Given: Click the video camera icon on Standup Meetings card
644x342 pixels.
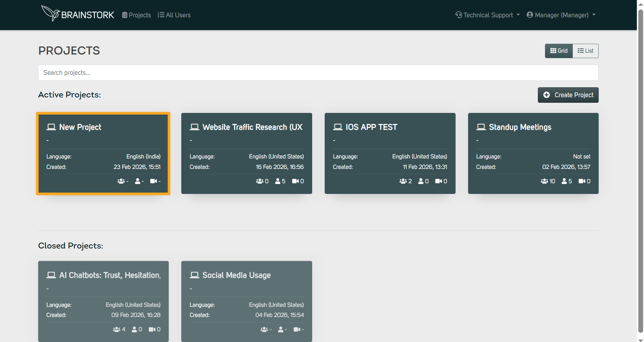Looking at the screenshot, I should (582, 181).
